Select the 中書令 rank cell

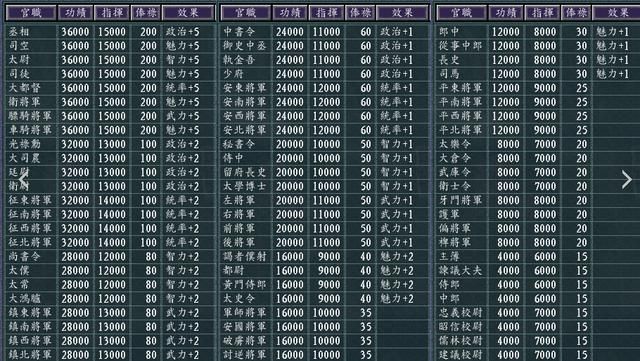point(239,32)
